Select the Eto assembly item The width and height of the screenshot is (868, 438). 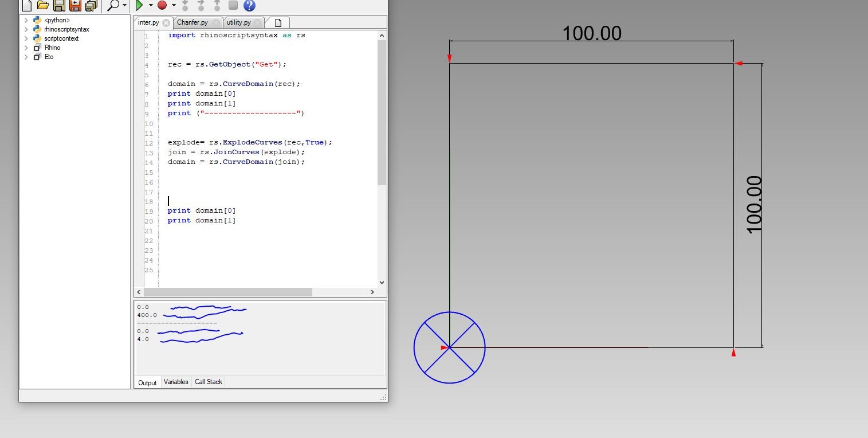click(x=49, y=57)
